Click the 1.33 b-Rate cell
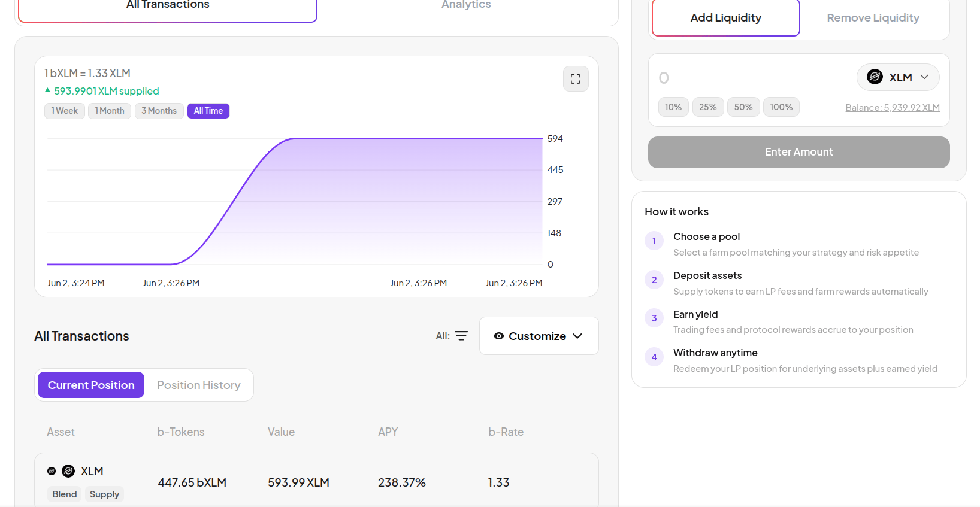Viewport: 980px width, 507px height. (x=498, y=482)
